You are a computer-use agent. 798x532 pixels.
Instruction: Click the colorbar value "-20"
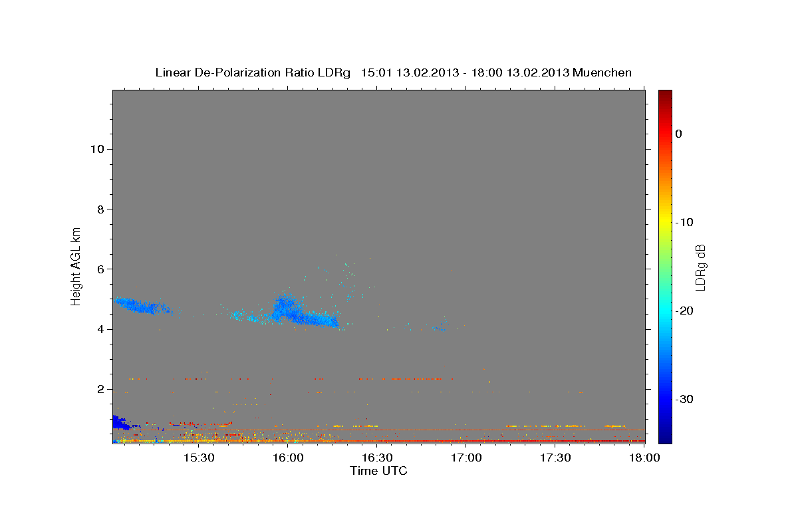pyautogui.click(x=685, y=311)
